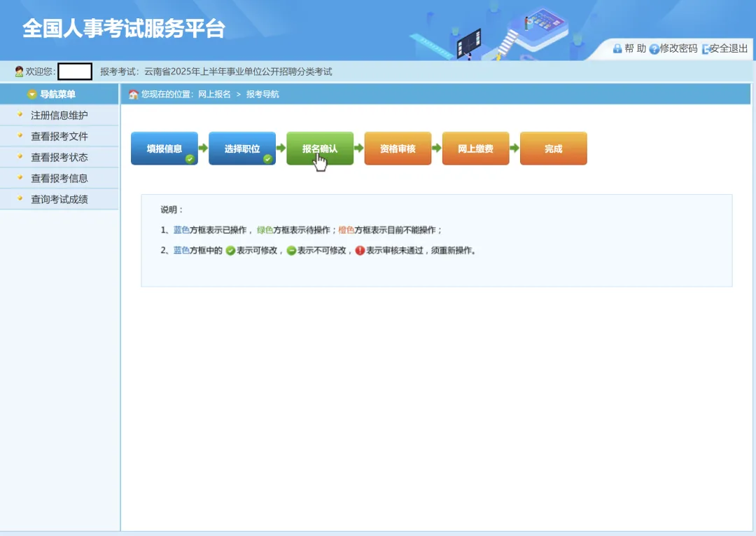Click the 完成 step box
Image resolution: width=756 pixels, height=536 pixels.
pyautogui.click(x=553, y=148)
